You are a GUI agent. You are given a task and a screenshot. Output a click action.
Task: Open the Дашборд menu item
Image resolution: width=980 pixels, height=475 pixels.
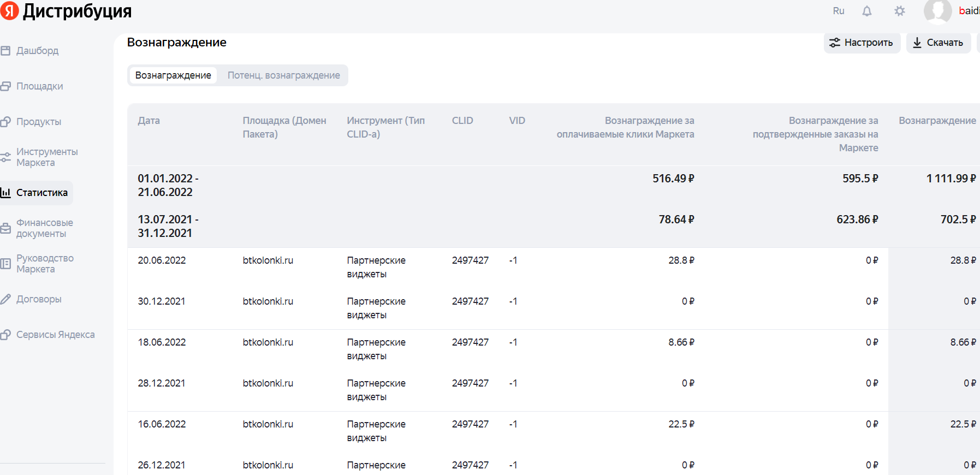point(37,51)
